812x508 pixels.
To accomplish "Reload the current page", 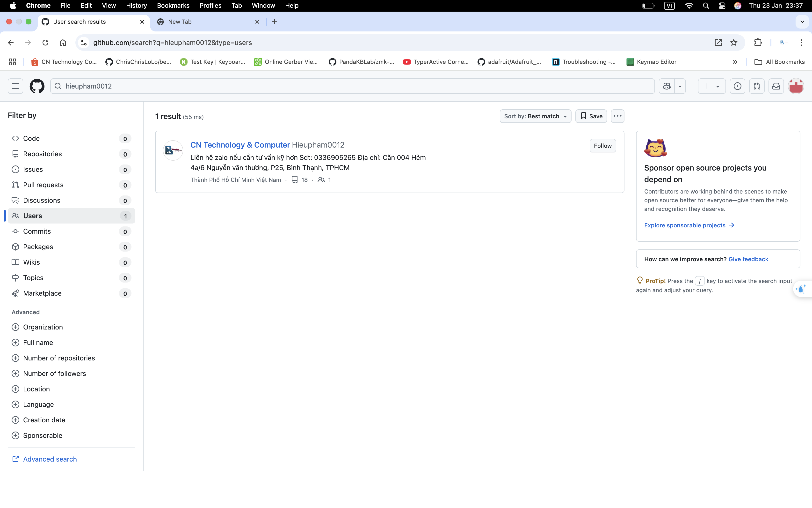I will coord(45,43).
